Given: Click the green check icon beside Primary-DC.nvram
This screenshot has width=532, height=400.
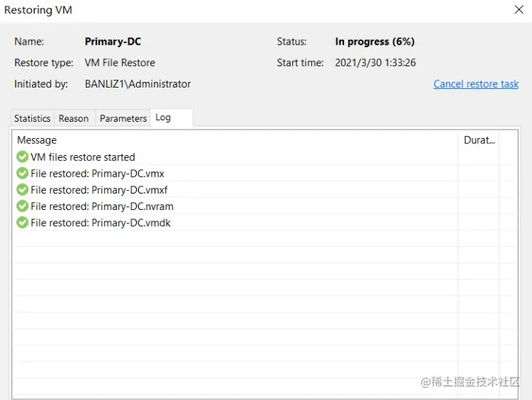Looking at the screenshot, I should (x=22, y=206).
